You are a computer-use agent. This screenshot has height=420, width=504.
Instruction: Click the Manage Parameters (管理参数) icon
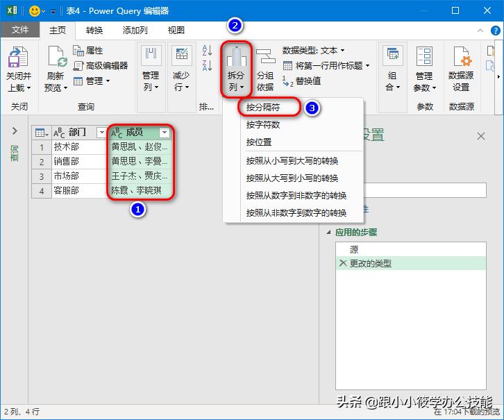pos(424,56)
